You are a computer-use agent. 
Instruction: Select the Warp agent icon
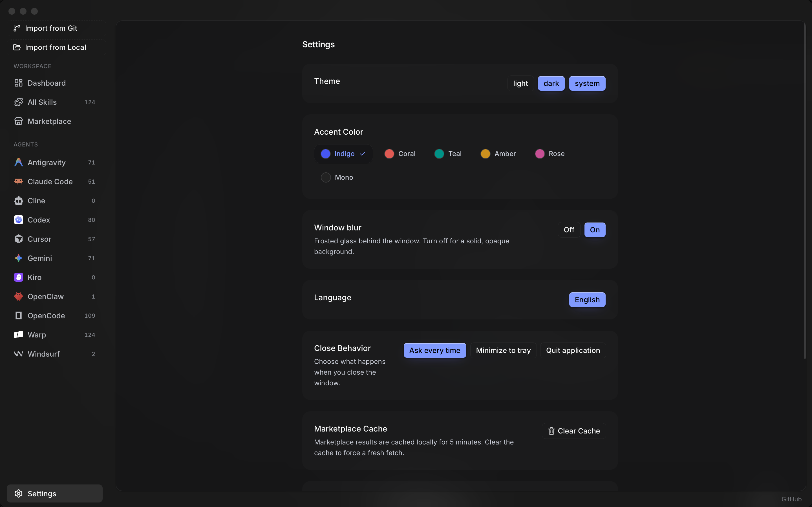click(18, 335)
